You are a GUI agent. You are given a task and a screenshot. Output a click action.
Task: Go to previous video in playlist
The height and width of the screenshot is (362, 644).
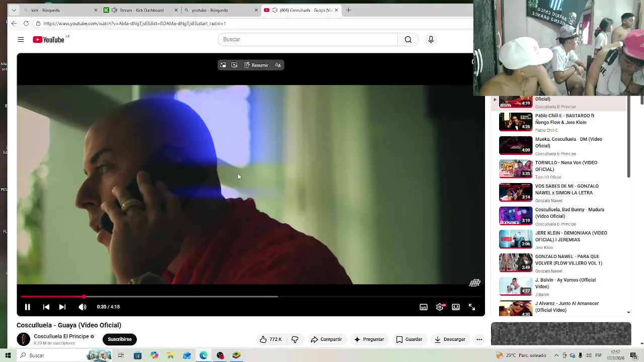tap(46, 307)
